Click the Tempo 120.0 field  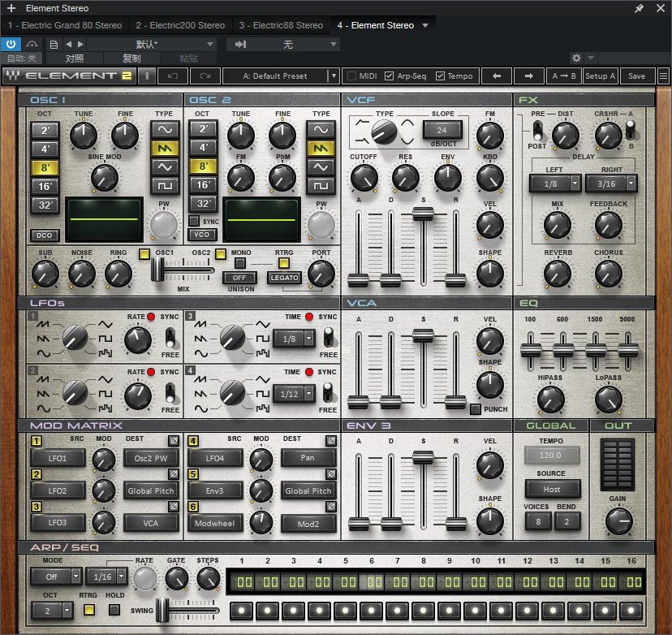(x=552, y=456)
